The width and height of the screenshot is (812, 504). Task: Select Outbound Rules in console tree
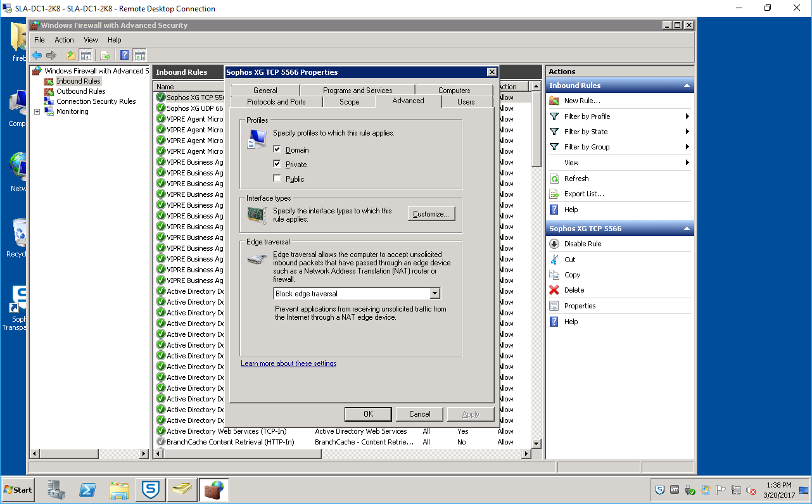pyautogui.click(x=80, y=91)
